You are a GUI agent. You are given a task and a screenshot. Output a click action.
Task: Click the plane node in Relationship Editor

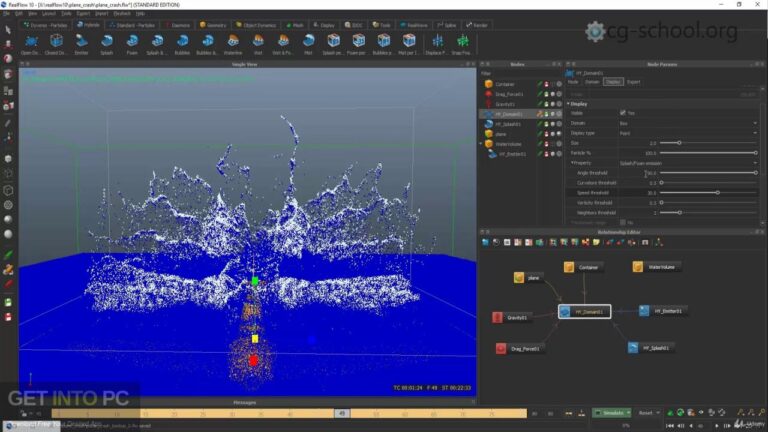point(528,278)
